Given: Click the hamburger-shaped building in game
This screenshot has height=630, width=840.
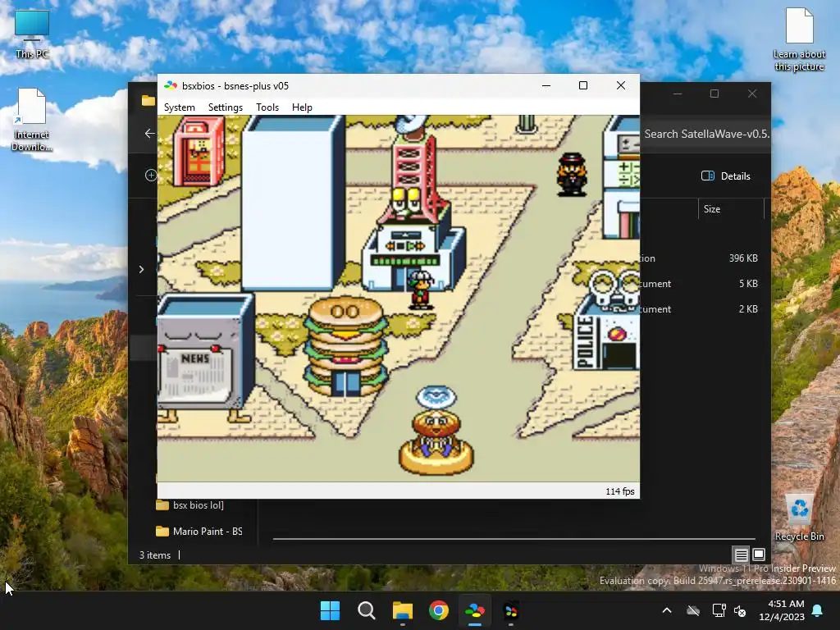Looking at the screenshot, I should coord(346,347).
